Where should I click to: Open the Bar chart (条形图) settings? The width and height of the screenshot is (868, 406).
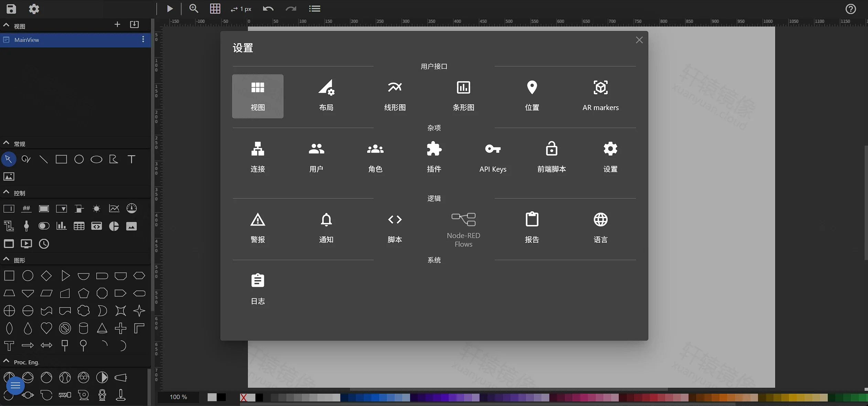[463, 96]
